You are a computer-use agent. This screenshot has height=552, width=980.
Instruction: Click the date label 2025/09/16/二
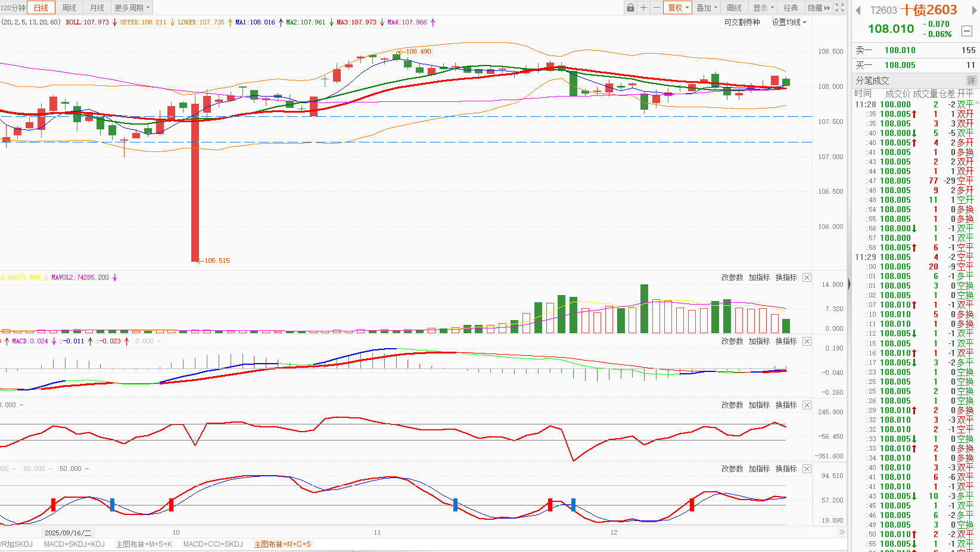[x=68, y=533]
